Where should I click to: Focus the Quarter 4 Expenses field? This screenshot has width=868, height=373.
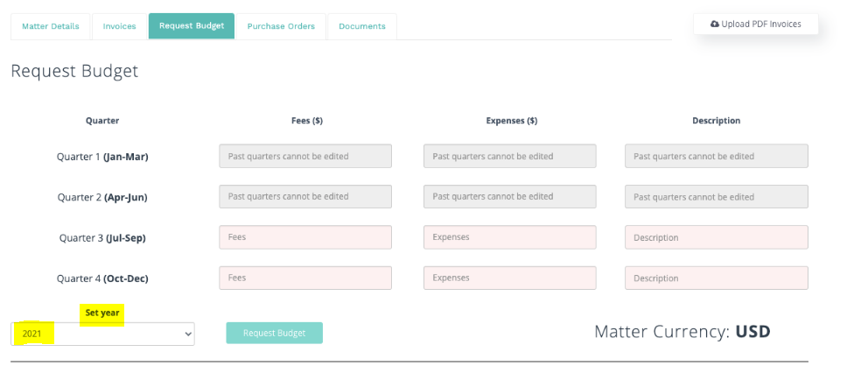click(510, 278)
